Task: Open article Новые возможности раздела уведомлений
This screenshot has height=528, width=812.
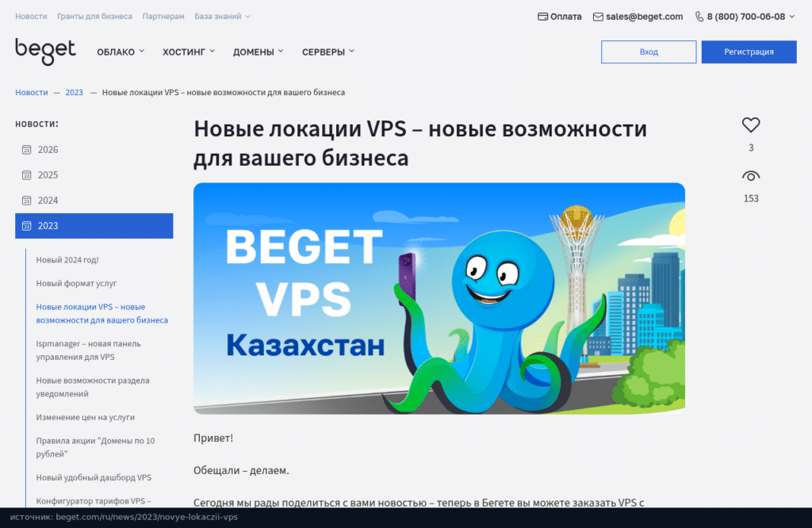Action: (93, 387)
